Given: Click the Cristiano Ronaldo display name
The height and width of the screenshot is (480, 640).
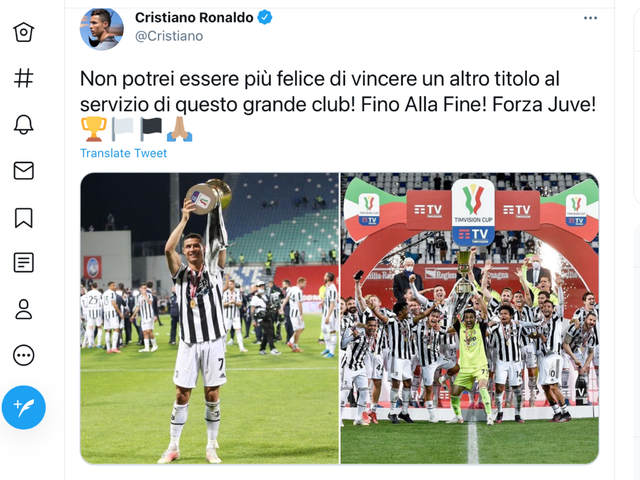Looking at the screenshot, I should tap(194, 18).
